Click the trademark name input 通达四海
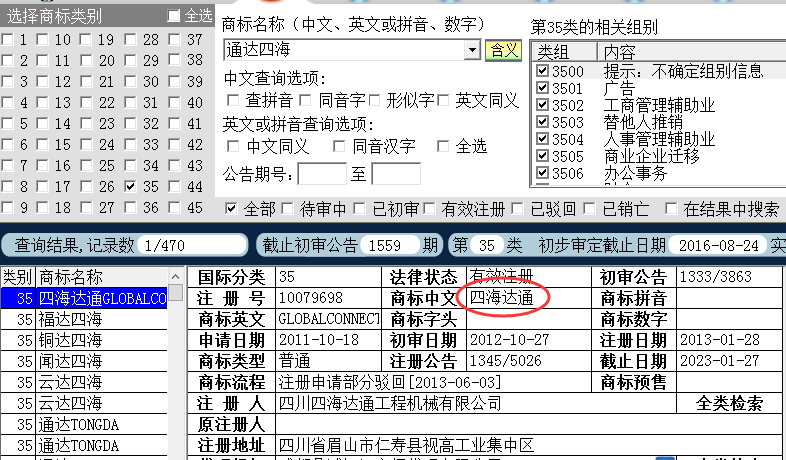Screen dimensions: 786x460 click(x=344, y=50)
